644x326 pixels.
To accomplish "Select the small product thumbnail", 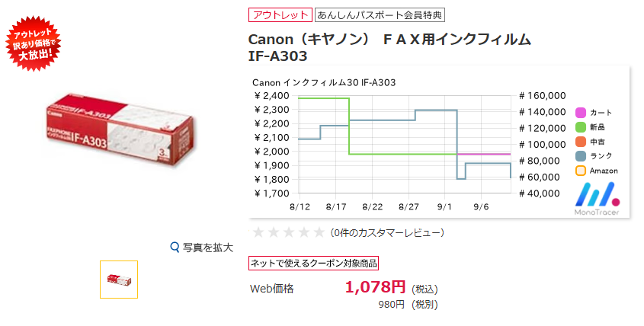I will tap(119, 280).
